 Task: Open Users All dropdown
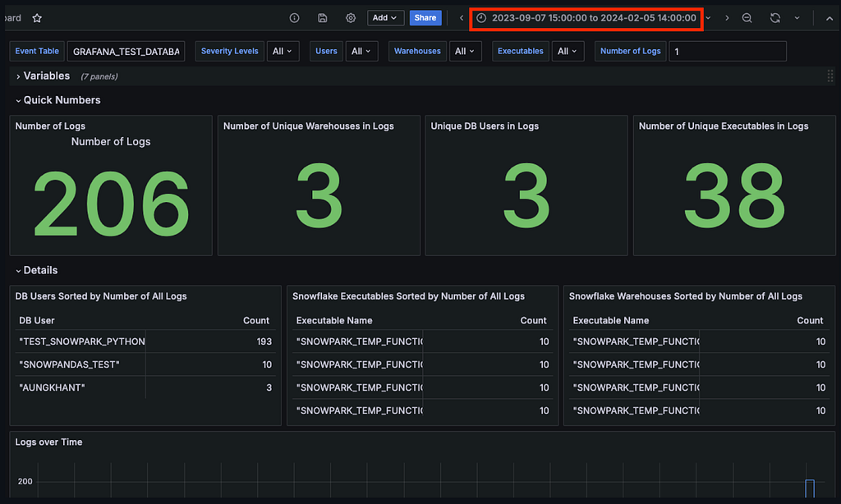pos(361,52)
